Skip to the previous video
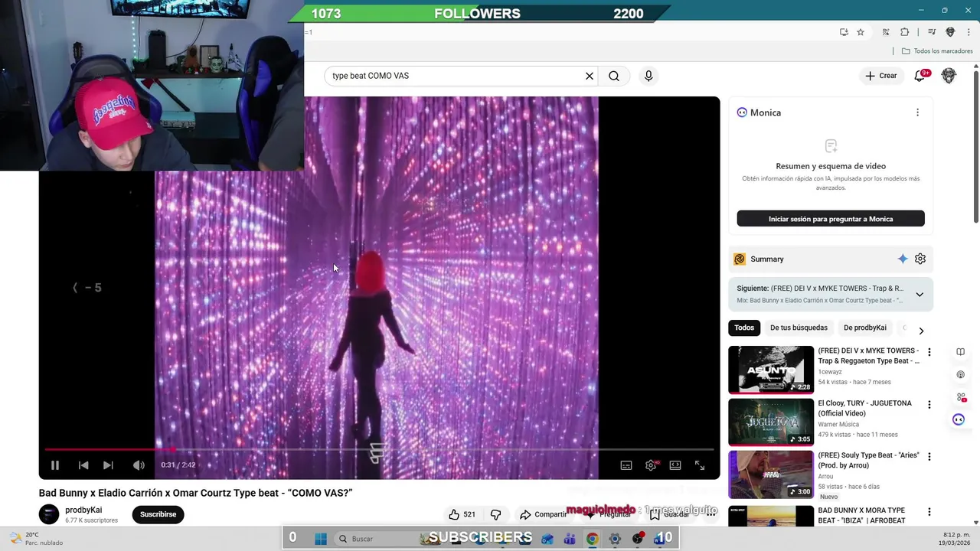Screen dimensions: 980x551 83,465
